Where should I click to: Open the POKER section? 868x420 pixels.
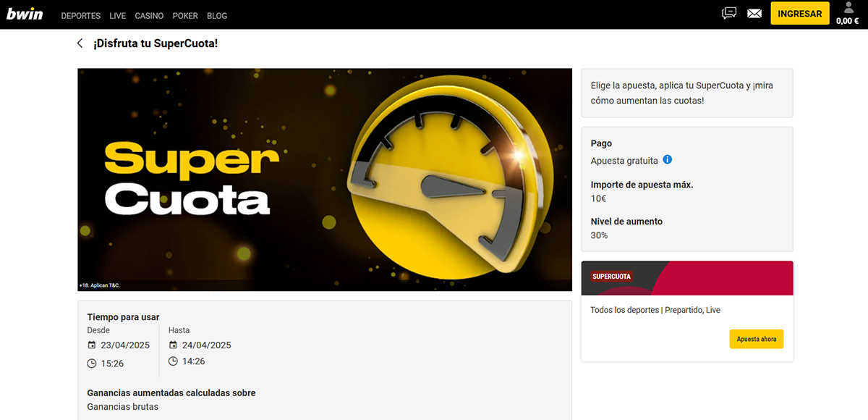click(x=185, y=15)
